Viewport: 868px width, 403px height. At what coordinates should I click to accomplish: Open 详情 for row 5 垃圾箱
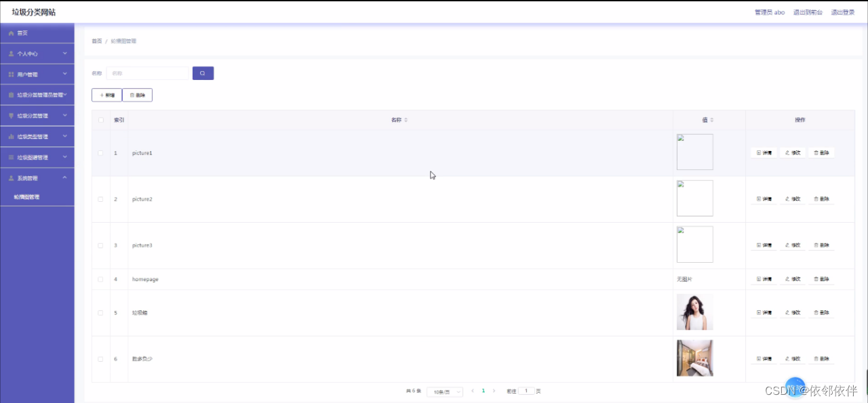(764, 313)
